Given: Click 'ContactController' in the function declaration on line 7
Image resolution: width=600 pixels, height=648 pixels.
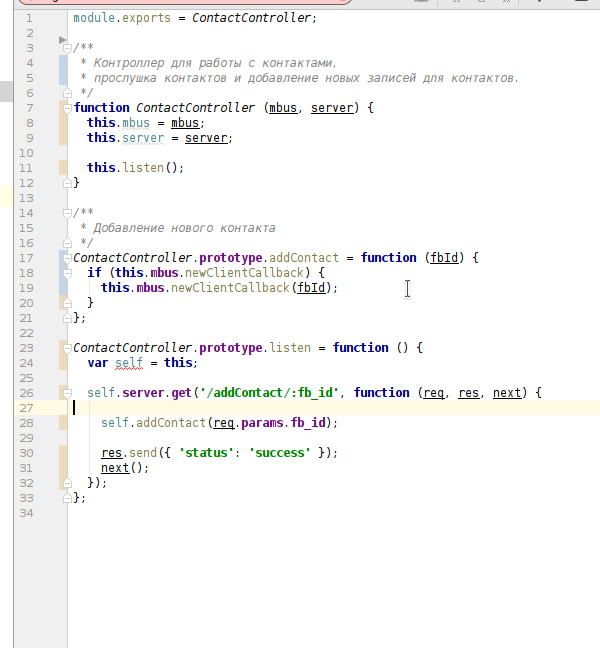Looking at the screenshot, I should click(195, 108).
